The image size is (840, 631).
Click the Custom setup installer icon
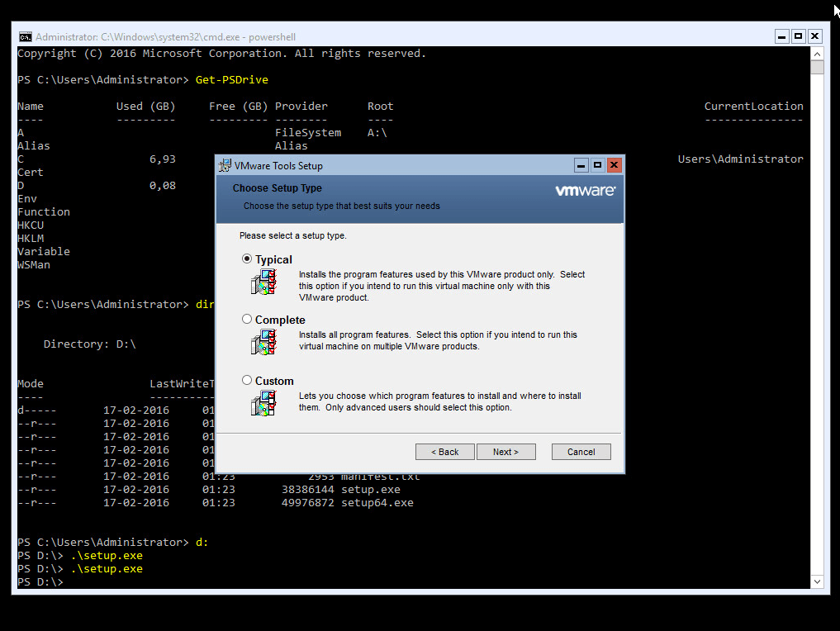tap(263, 403)
